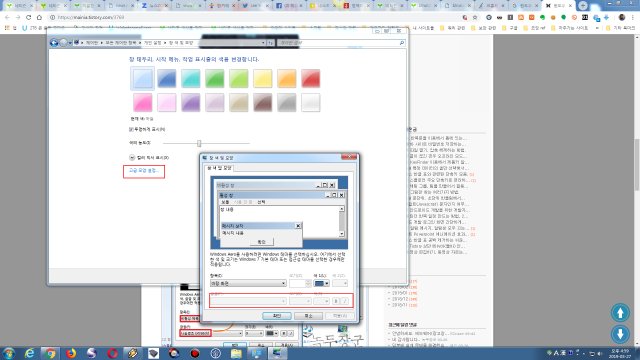Viewport: 640px width, 360px height.
Task: Click the blue scroll-down arrow button on the page
Action: coord(620,333)
